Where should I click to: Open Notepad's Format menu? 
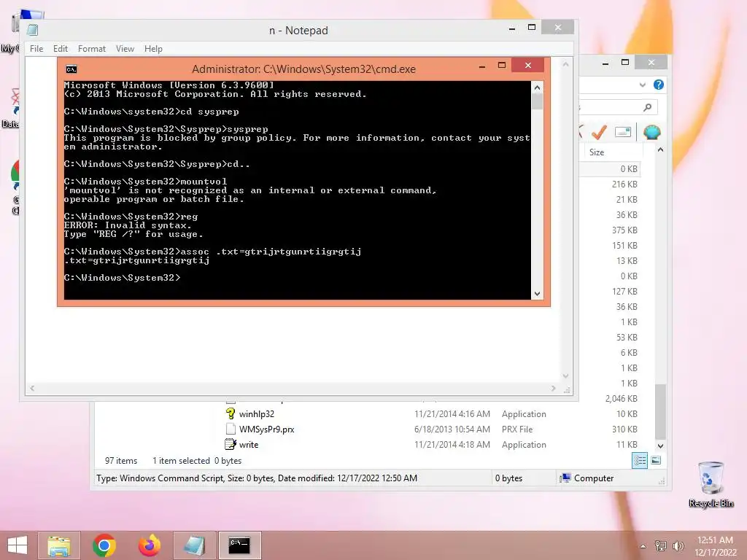pos(91,49)
